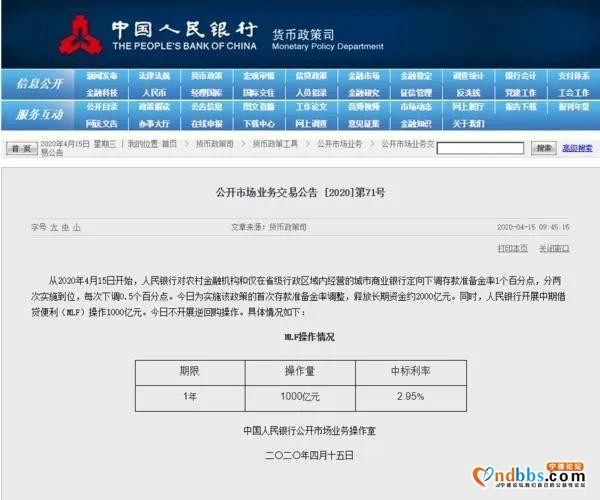Viewport: 600px width, 500px height.
Task: Select 关于我们 in the service menu
Action: (x=468, y=123)
